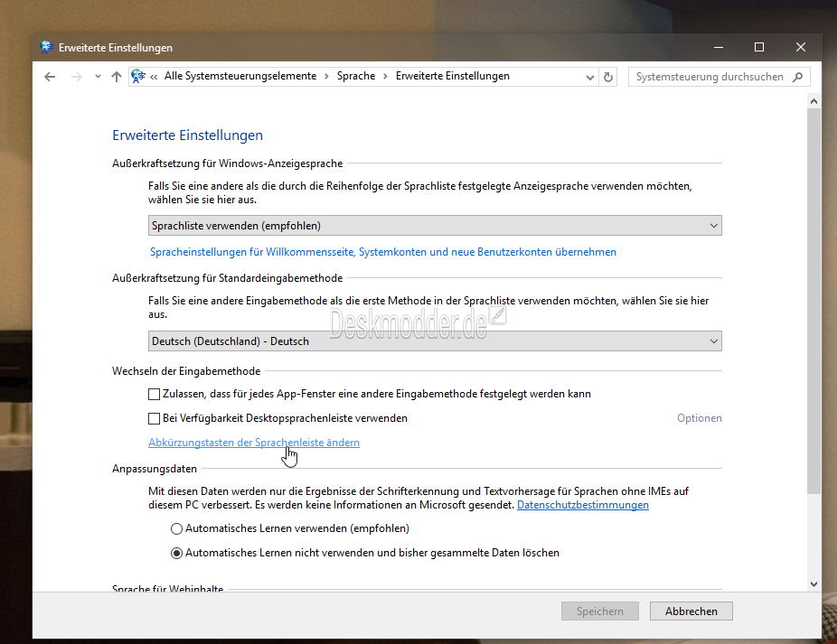Click Außerkraftsetzung für Standardeingabemethode section label
This screenshot has width=837, height=644.
(x=228, y=278)
